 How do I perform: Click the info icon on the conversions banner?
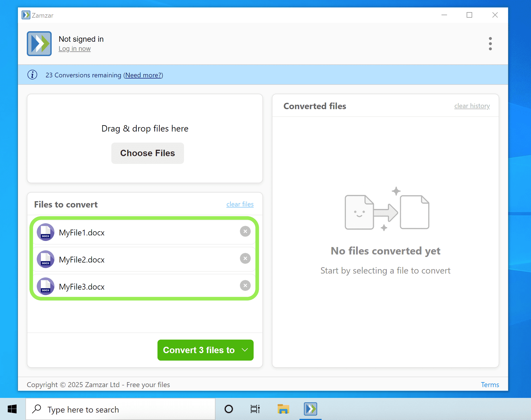[32, 75]
